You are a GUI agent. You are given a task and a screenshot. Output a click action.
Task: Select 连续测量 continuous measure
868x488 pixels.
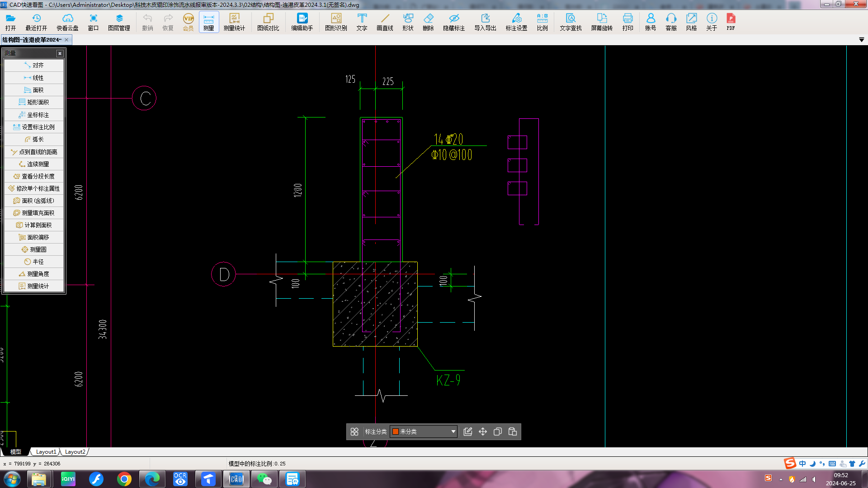[34, 164]
